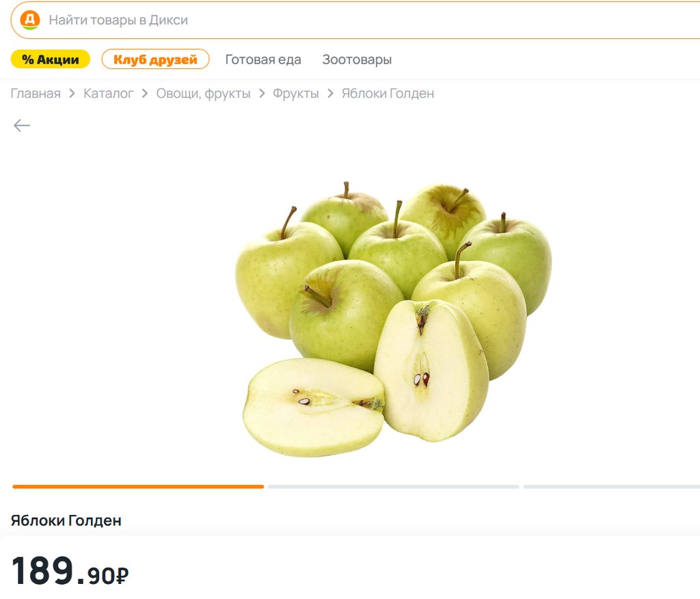
Task: Go back using the left arrow
Action: (x=22, y=126)
